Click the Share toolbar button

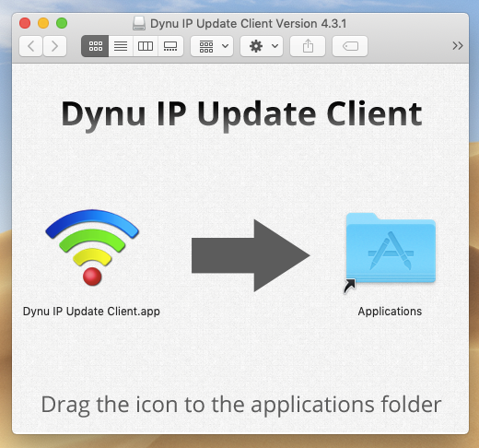pos(308,46)
